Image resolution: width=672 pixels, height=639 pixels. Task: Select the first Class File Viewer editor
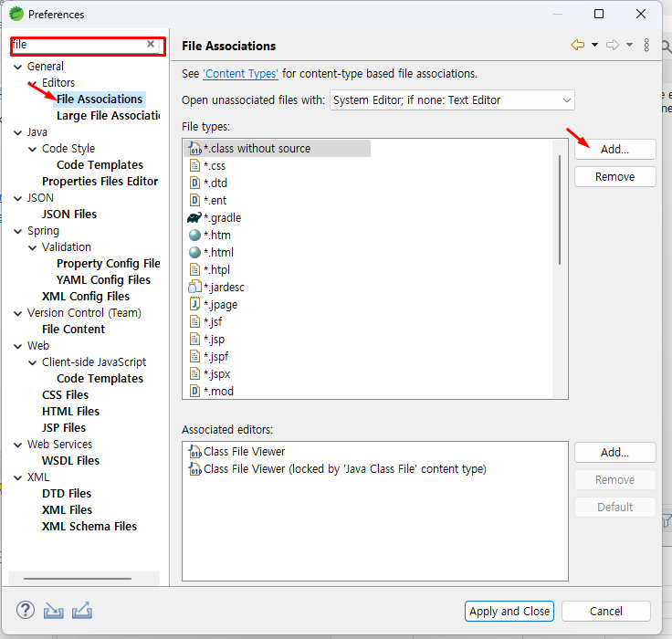point(236,451)
